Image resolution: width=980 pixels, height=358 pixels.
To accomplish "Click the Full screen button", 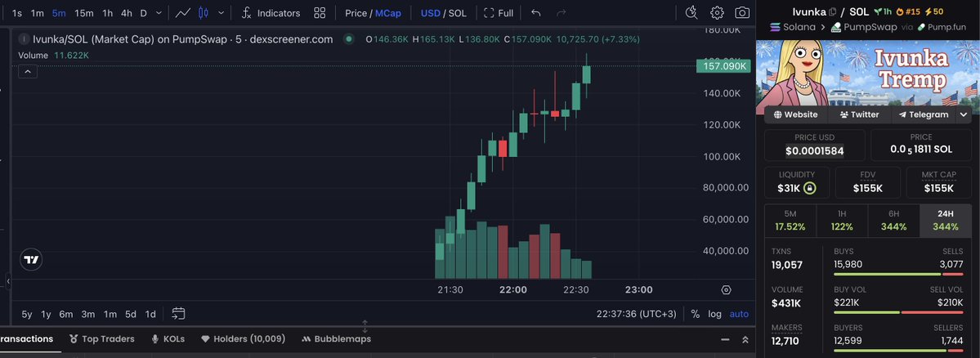I will tap(499, 12).
